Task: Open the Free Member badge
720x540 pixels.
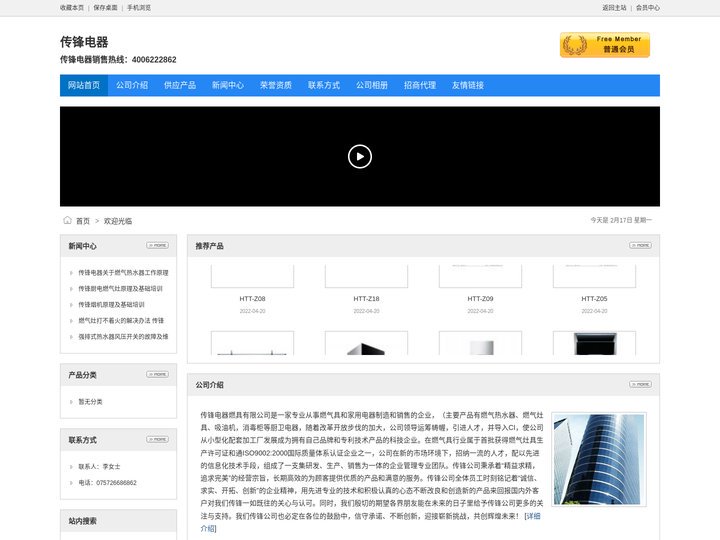Action: 605,45
